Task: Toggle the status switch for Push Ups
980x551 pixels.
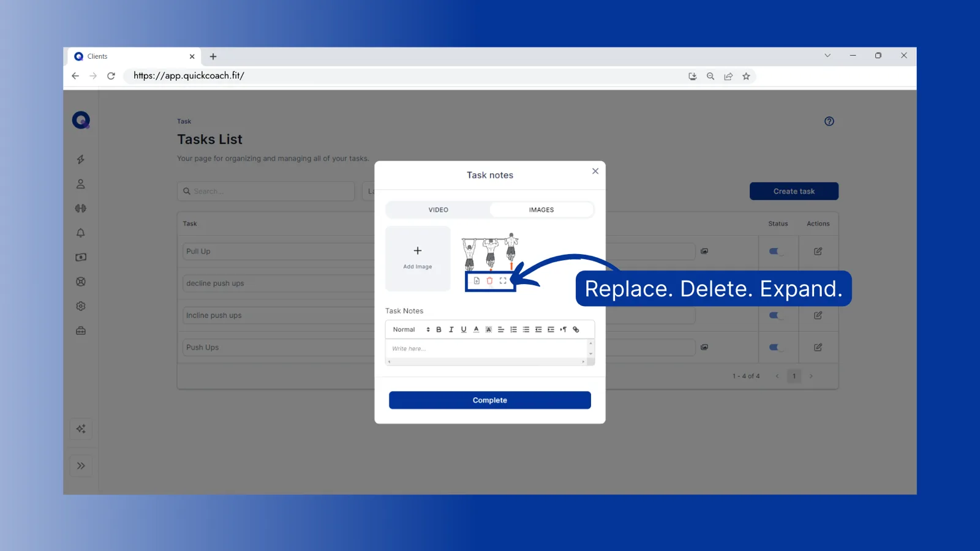Action: pos(776,347)
